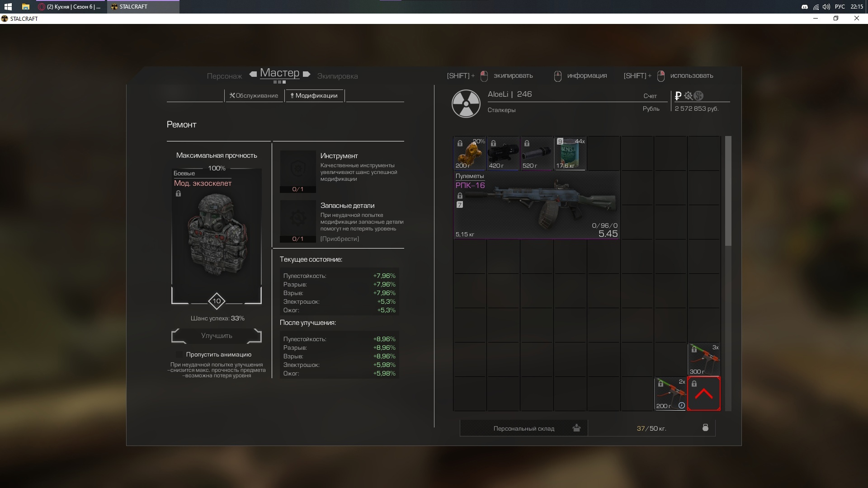Select the gold teddy bear item slot
The height and width of the screenshot is (488, 868).
469,153
